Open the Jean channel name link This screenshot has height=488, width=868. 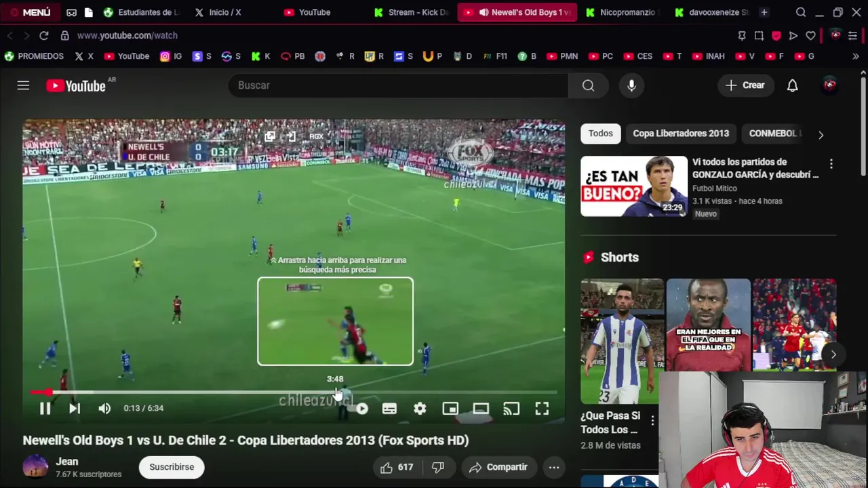pos(67,462)
